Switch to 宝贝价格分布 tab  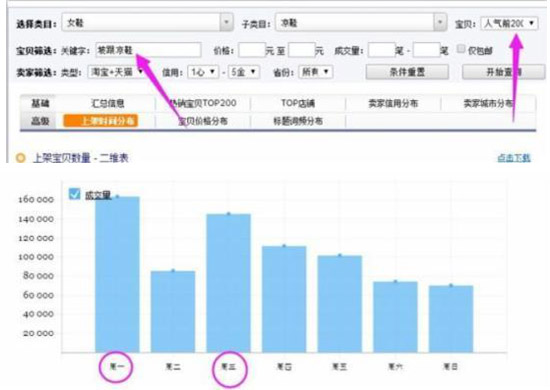click(203, 121)
